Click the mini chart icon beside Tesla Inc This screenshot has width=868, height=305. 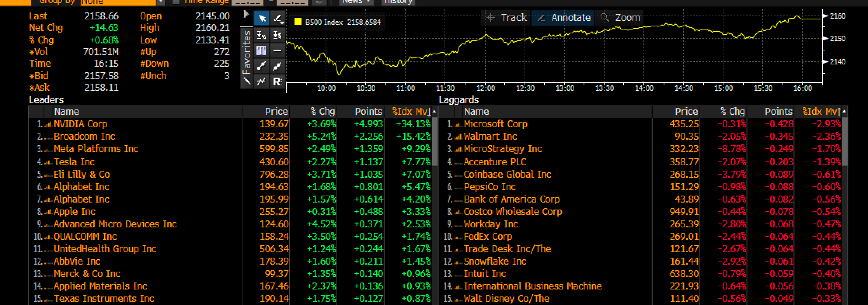(x=48, y=162)
